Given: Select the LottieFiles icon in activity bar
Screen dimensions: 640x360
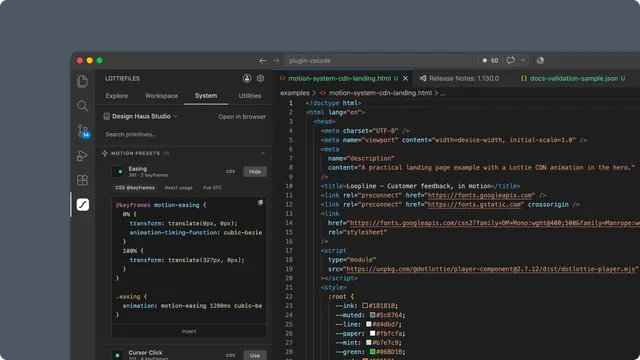Looking at the screenshot, I should tap(83, 204).
